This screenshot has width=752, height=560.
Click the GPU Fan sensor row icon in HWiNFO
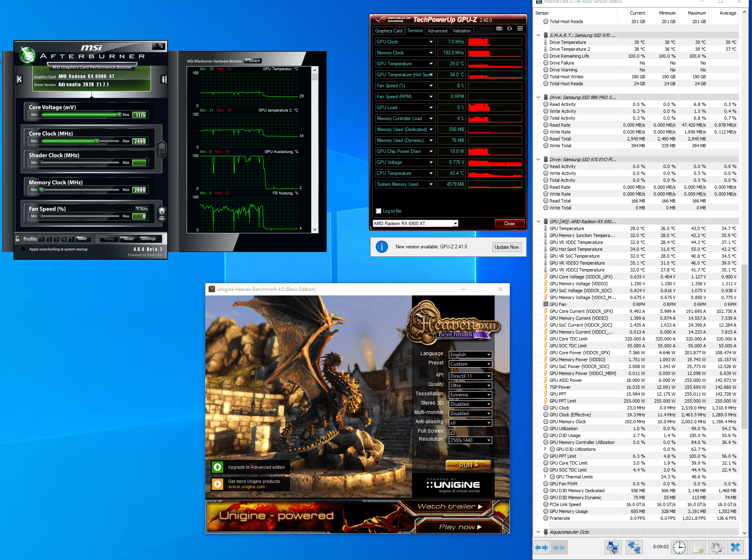(x=546, y=304)
